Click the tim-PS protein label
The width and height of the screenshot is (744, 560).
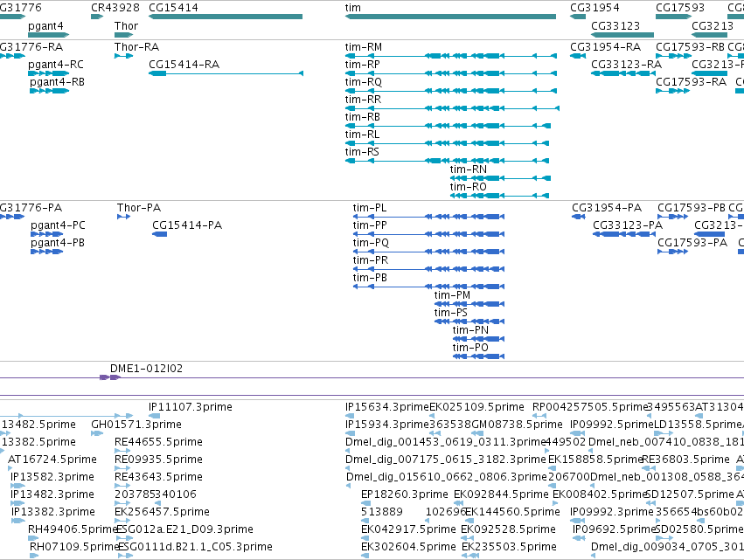tap(451, 313)
